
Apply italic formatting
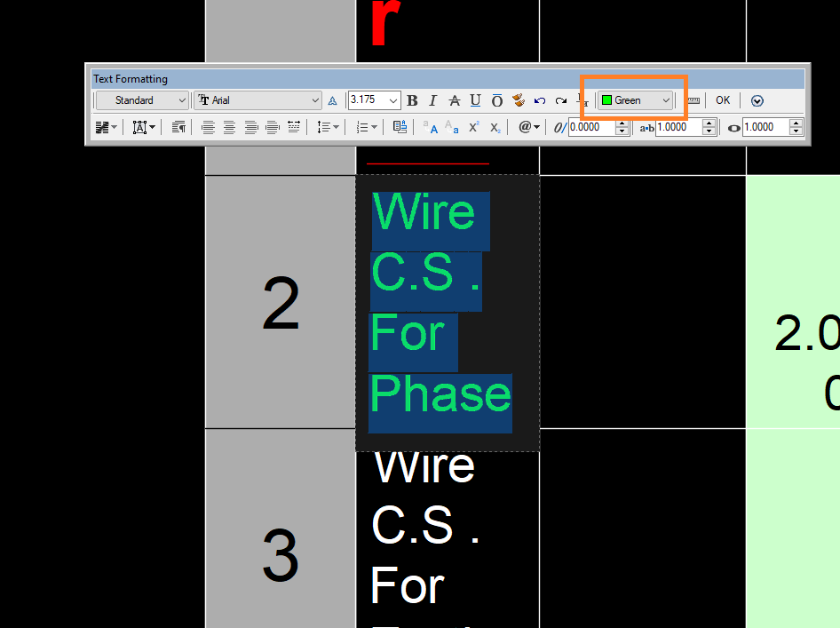tap(432, 100)
